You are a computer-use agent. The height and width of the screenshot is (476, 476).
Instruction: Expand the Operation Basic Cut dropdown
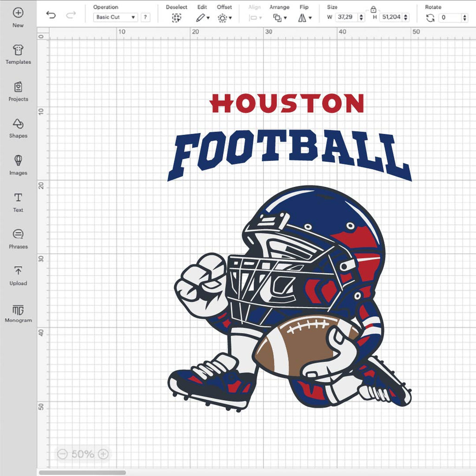pos(116,17)
